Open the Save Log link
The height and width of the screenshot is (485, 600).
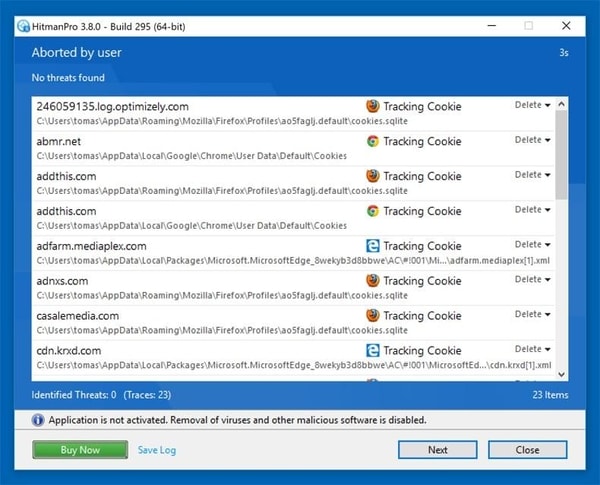pos(157,450)
